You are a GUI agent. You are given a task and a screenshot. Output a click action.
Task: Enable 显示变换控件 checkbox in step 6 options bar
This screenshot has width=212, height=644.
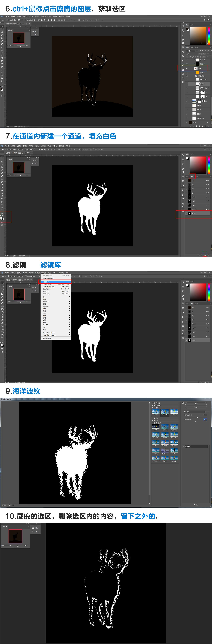(x=26, y=20)
